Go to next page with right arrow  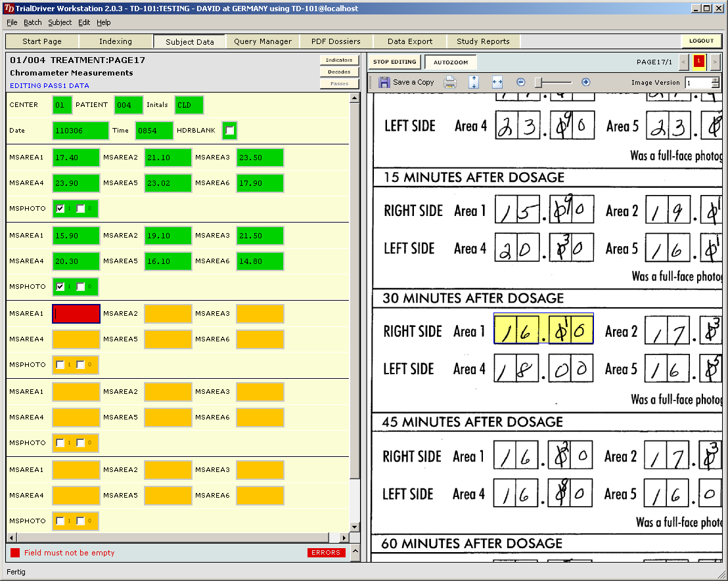point(715,62)
